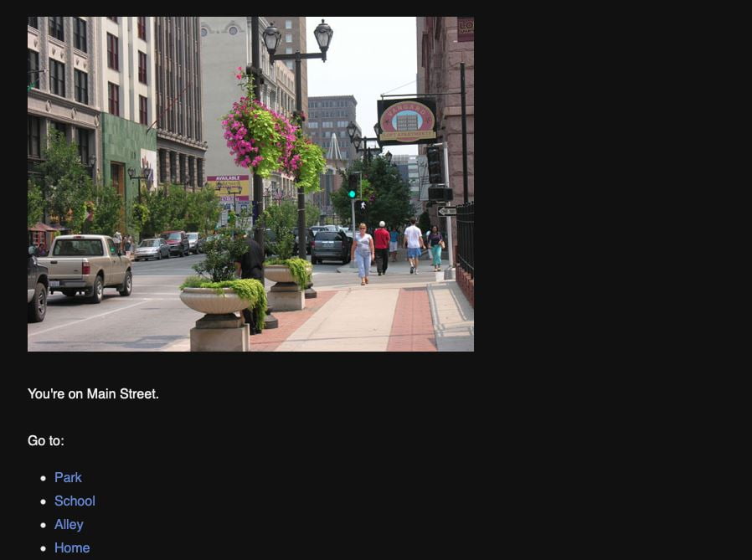This screenshot has height=560, width=752.
Task: Navigate to the Home link
Action: tap(72, 547)
